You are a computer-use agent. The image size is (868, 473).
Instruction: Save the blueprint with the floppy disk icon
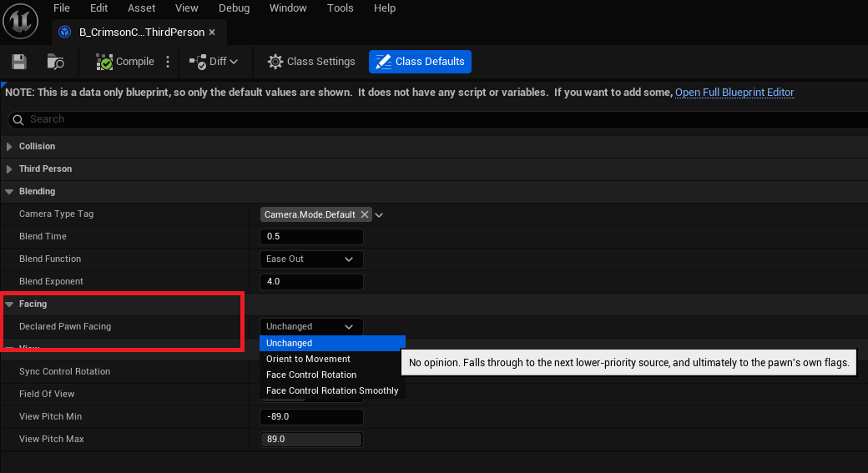coord(19,62)
